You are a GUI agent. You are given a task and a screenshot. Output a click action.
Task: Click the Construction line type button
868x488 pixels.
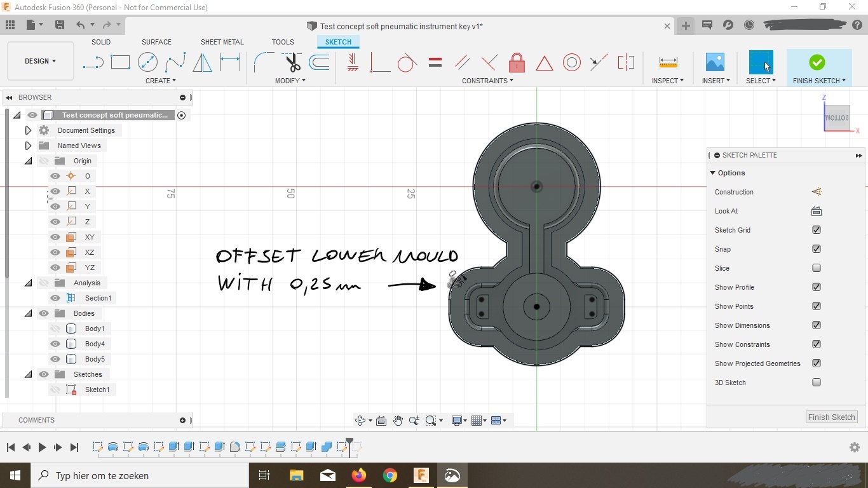817,192
